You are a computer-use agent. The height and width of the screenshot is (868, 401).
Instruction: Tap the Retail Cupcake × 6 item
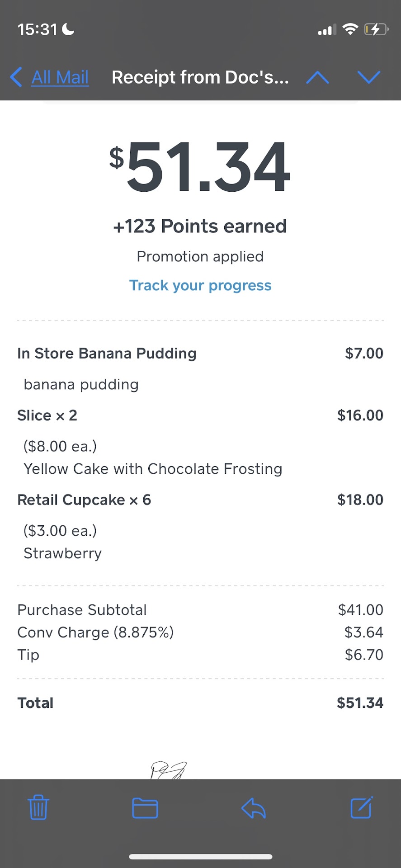point(84,500)
